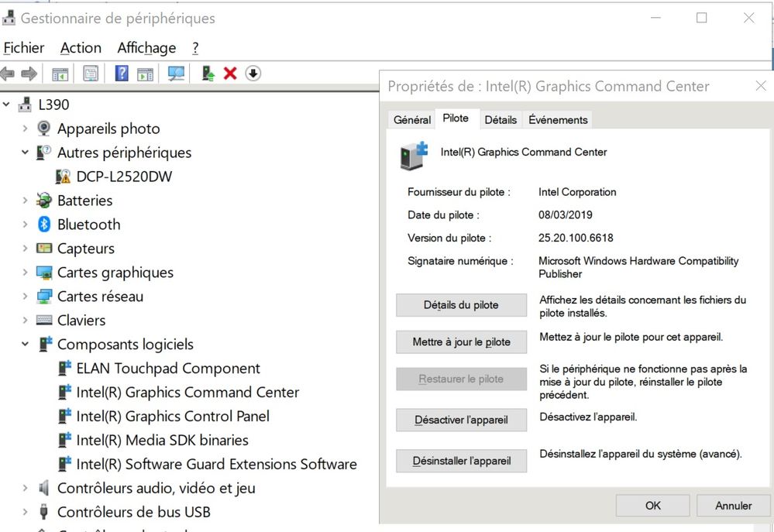This screenshot has height=532, width=774.
Task: Expand the Capteurs category
Action: (x=25, y=249)
